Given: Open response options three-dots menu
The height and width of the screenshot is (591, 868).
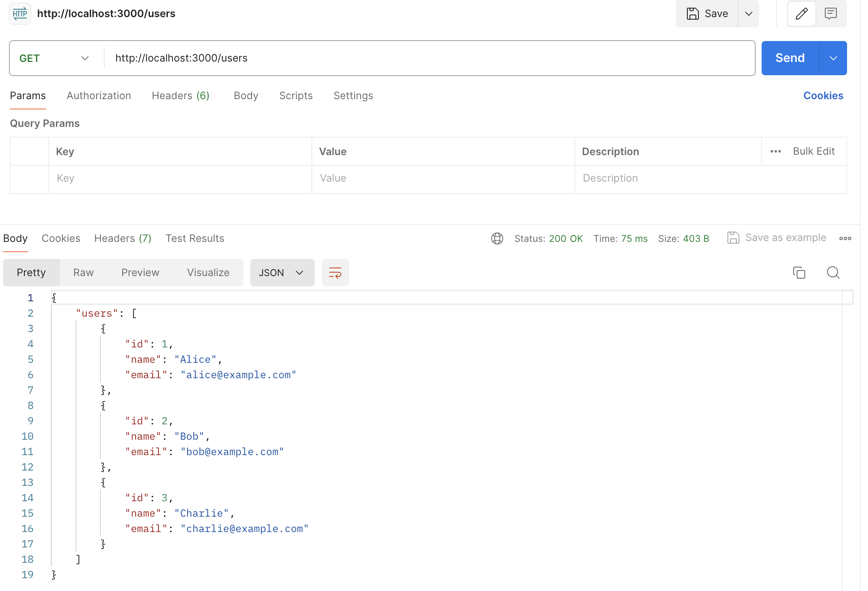Looking at the screenshot, I should click(x=845, y=238).
